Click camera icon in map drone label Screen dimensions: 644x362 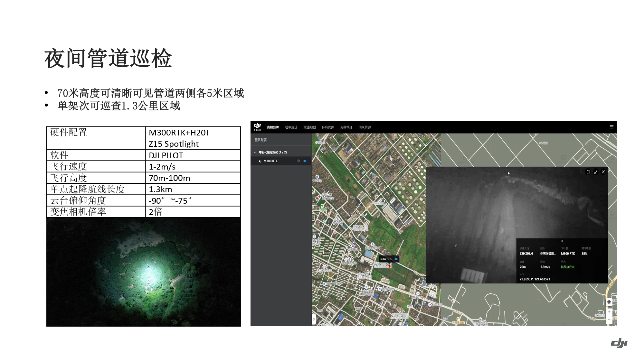pos(396,259)
